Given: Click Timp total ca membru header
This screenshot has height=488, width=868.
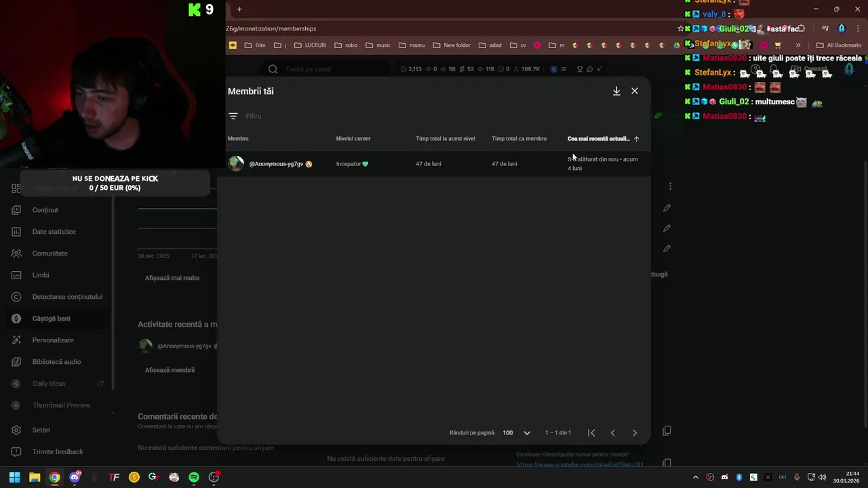Looking at the screenshot, I should (x=519, y=139).
